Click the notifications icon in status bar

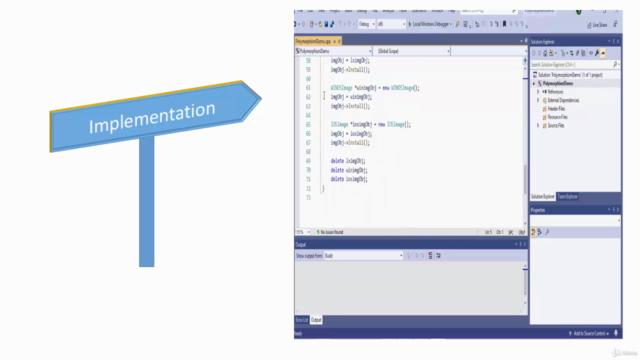pyautogui.click(x=616, y=333)
